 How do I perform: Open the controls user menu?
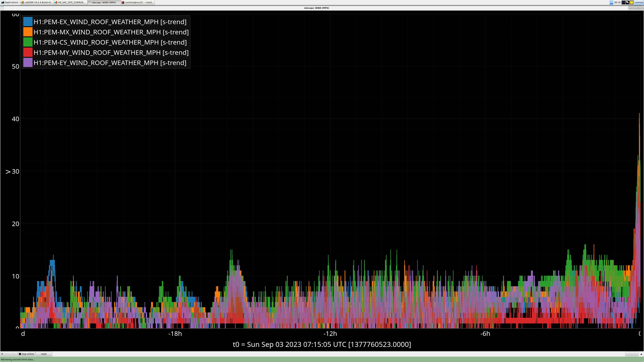coord(639,3)
